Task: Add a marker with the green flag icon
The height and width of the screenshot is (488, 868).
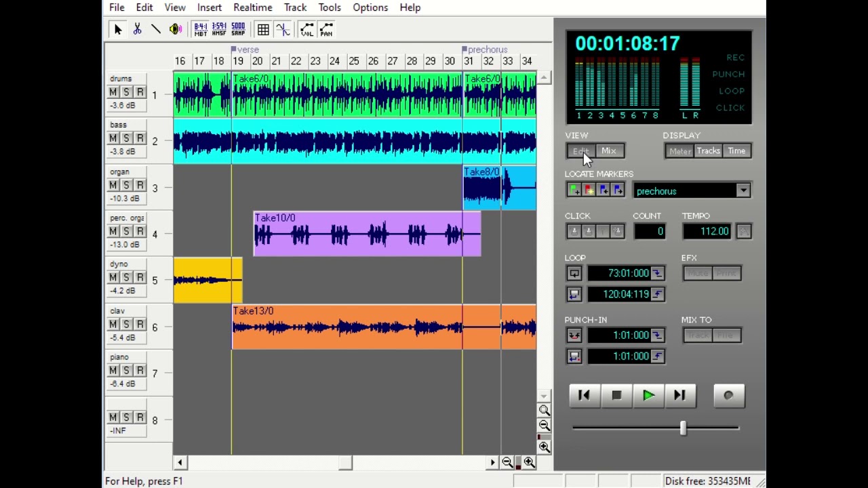Action: point(574,190)
